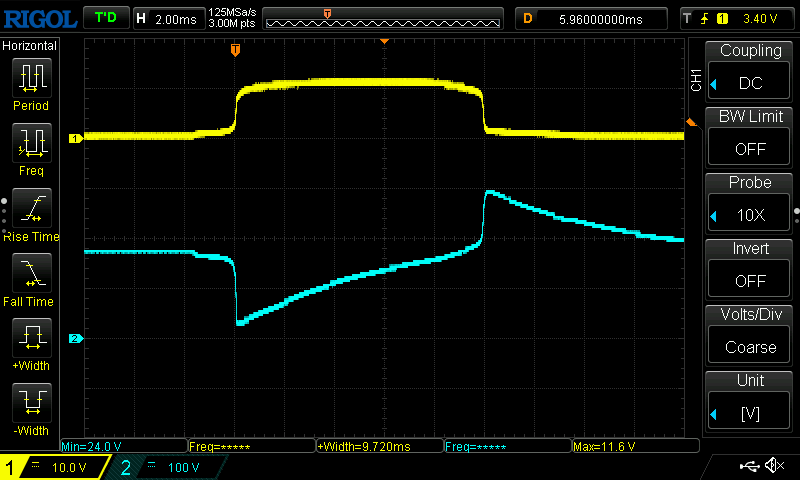Image resolution: width=800 pixels, height=480 pixels.
Task: Click the USB status icon
Action: [750, 466]
